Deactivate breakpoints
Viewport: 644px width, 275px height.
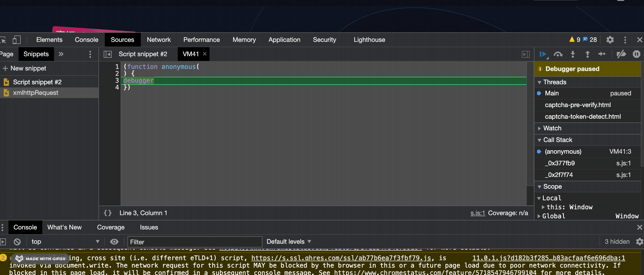(x=621, y=54)
